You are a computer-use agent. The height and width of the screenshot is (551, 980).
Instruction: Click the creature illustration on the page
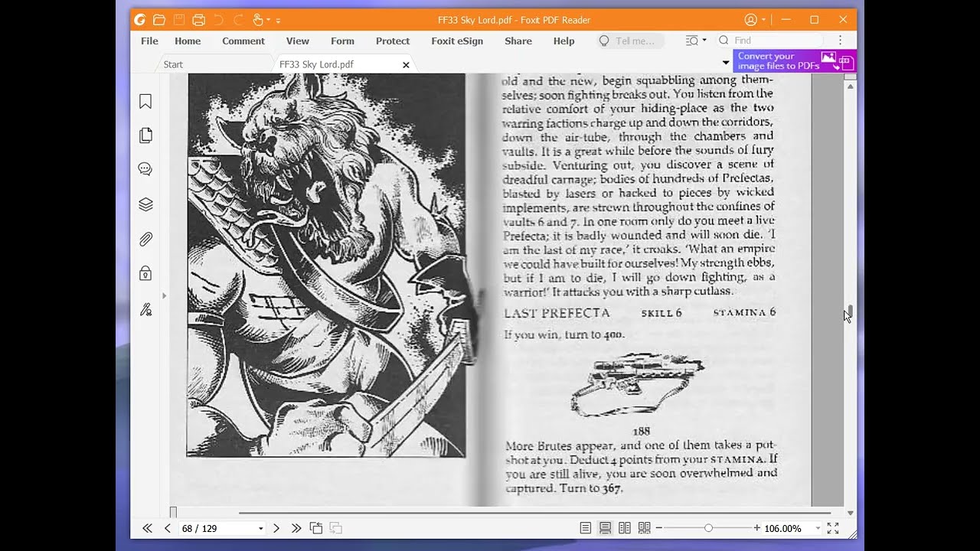pyautogui.click(x=326, y=266)
